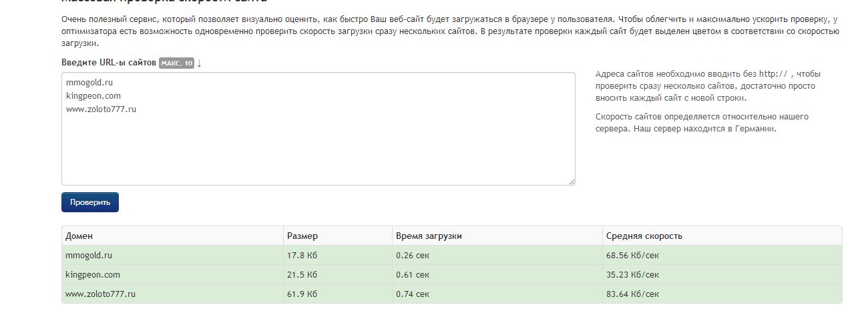Click the down arrow next to МАКС. 10
The height and width of the screenshot is (329, 868).
tap(199, 63)
